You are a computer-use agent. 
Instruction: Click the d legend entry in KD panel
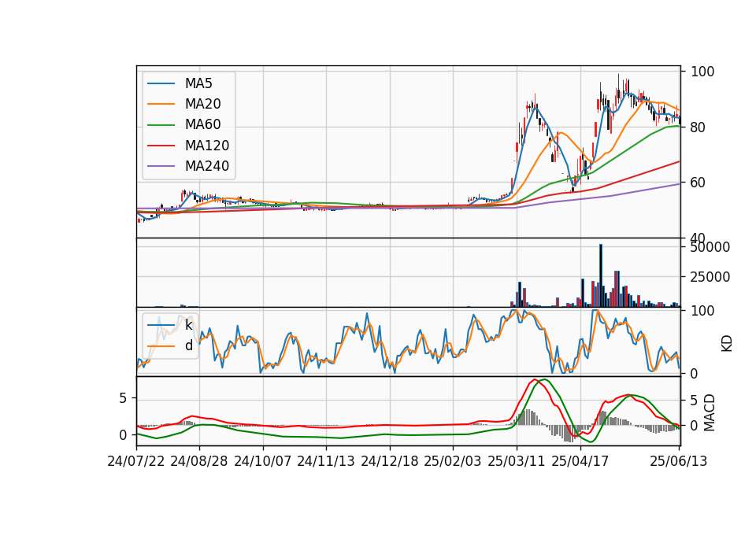pos(188,345)
